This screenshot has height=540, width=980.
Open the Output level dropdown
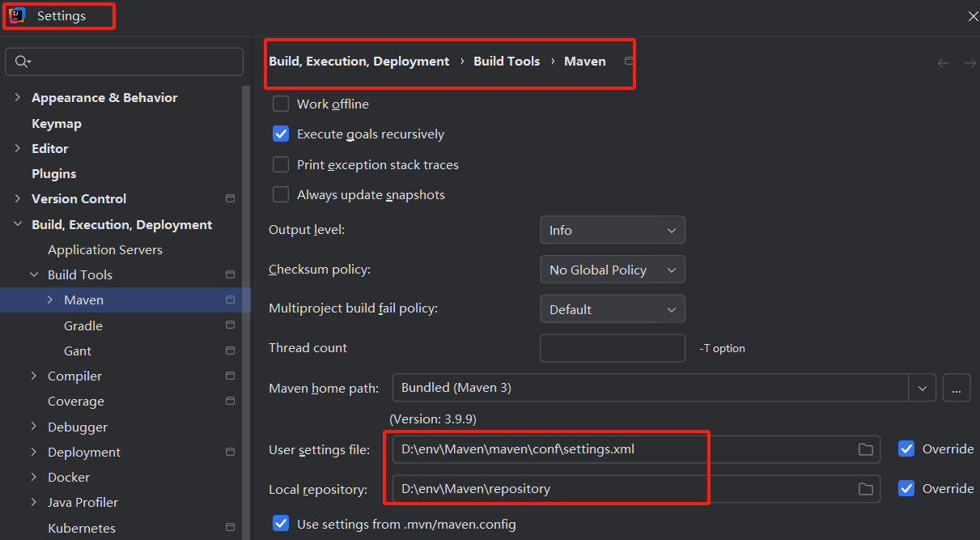[x=613, y=230]
